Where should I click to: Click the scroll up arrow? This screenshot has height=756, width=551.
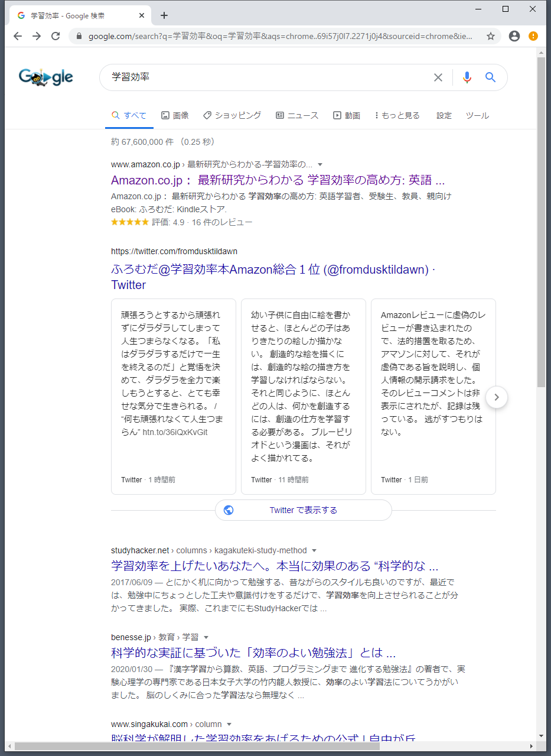(542, 53)
